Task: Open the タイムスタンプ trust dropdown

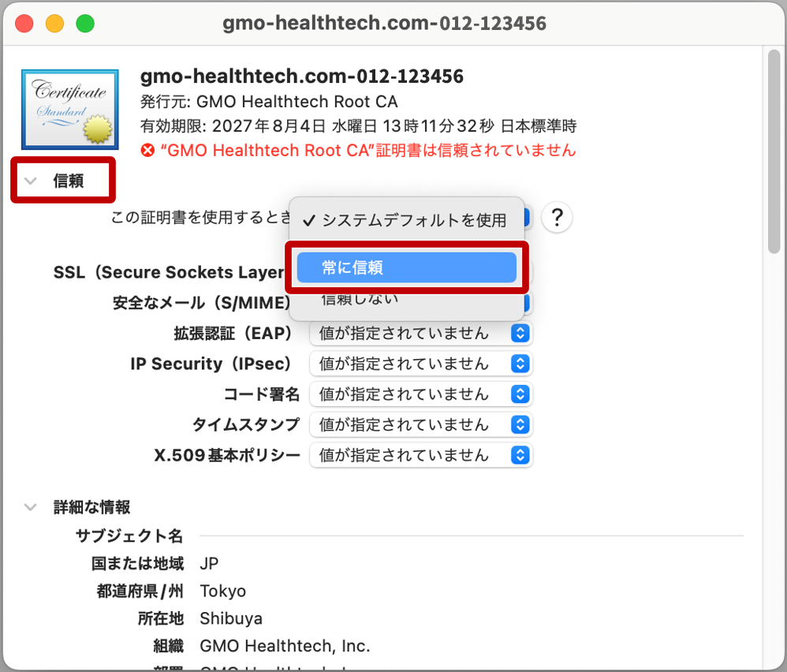Action: 420,424
